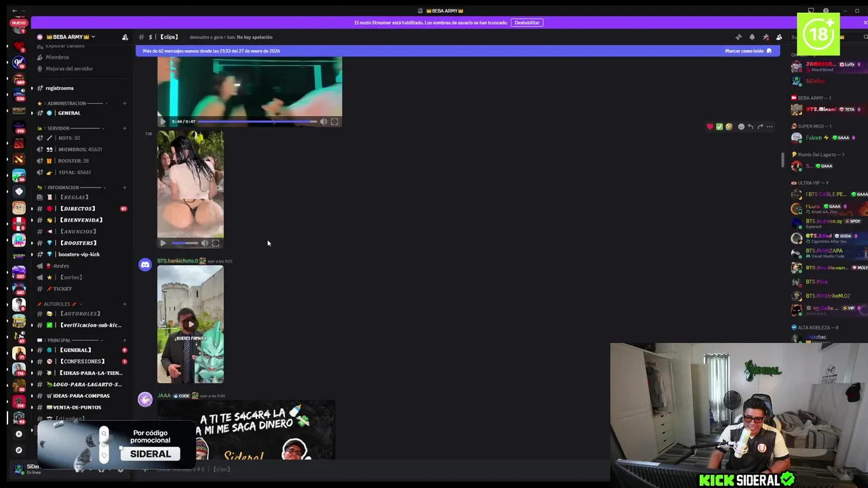Play the top video at 0:44

pyautogui.click(x=163, y=122)
